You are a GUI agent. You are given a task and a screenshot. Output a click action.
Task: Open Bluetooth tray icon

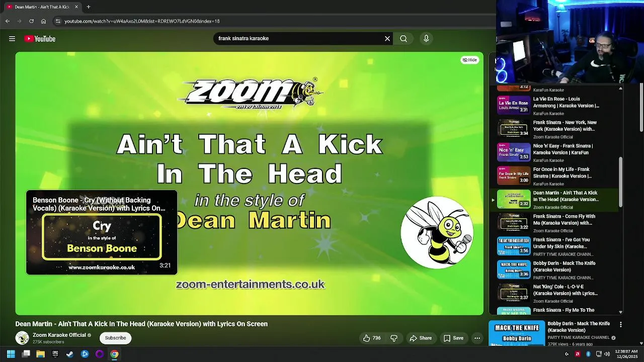[x=588, y=354]
